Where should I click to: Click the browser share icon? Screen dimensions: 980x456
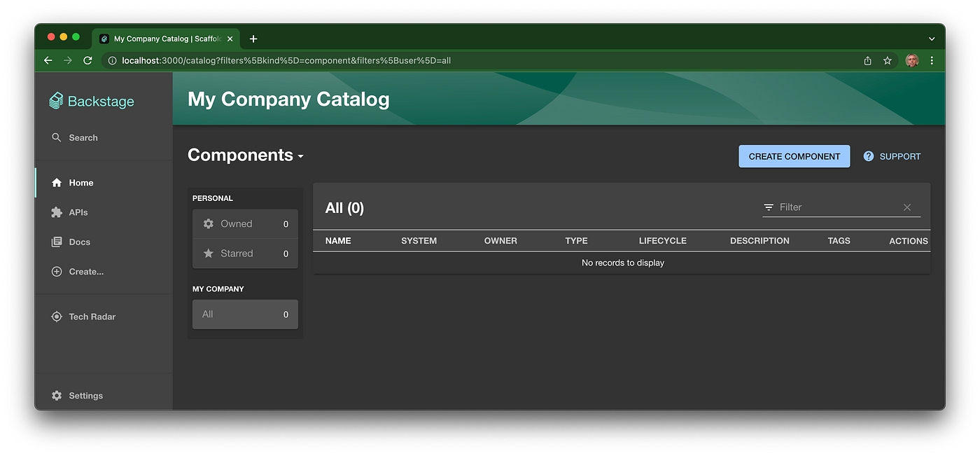[867, 60]
